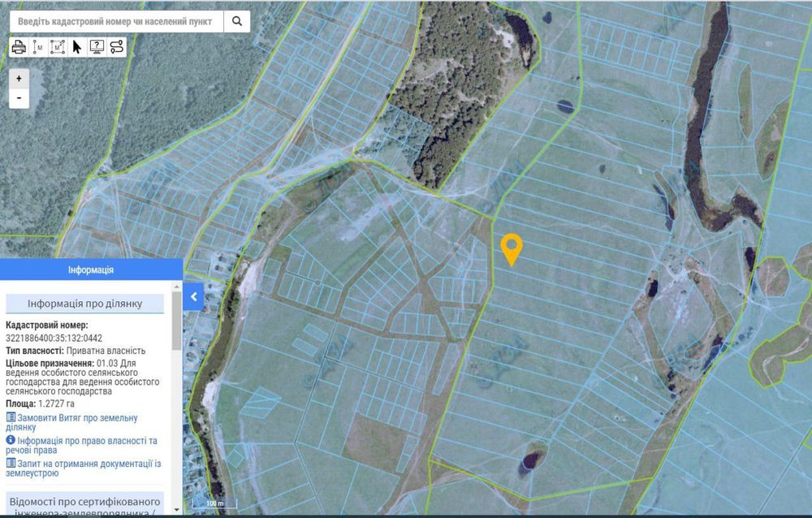Select the area measurement tool
This screenshot has width=812, height=518.
pyautogui.click(x=58, y=47)
